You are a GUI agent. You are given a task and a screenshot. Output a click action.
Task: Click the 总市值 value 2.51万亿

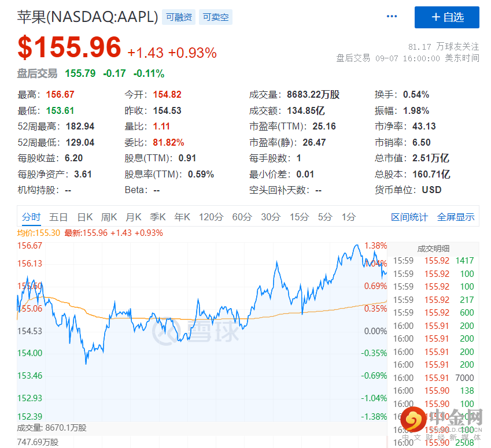[x=431, y=158]
